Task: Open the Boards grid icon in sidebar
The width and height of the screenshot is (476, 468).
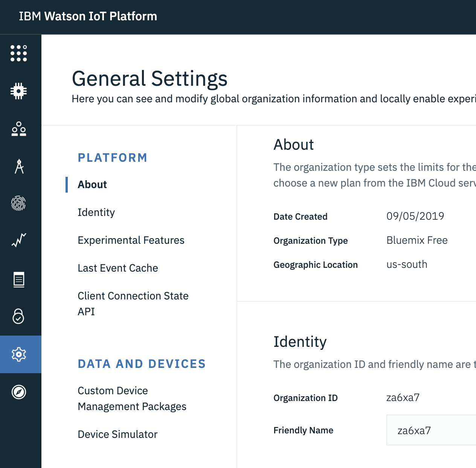Action: tap(19, 53)
